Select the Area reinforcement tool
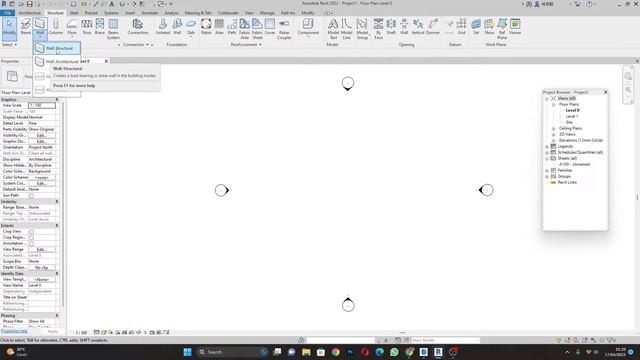This screenshot has width=640, height=360. pos(219,27)
